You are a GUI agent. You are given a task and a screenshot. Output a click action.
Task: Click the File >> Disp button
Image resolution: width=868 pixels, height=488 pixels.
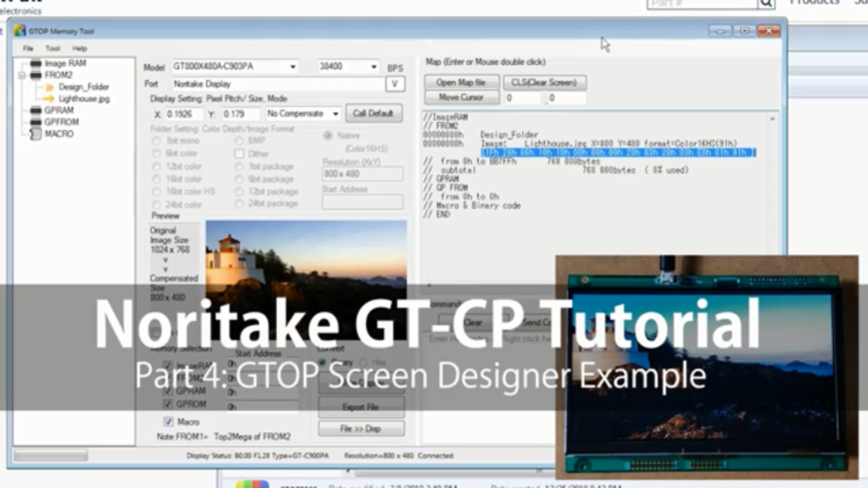tap(361, 428)
